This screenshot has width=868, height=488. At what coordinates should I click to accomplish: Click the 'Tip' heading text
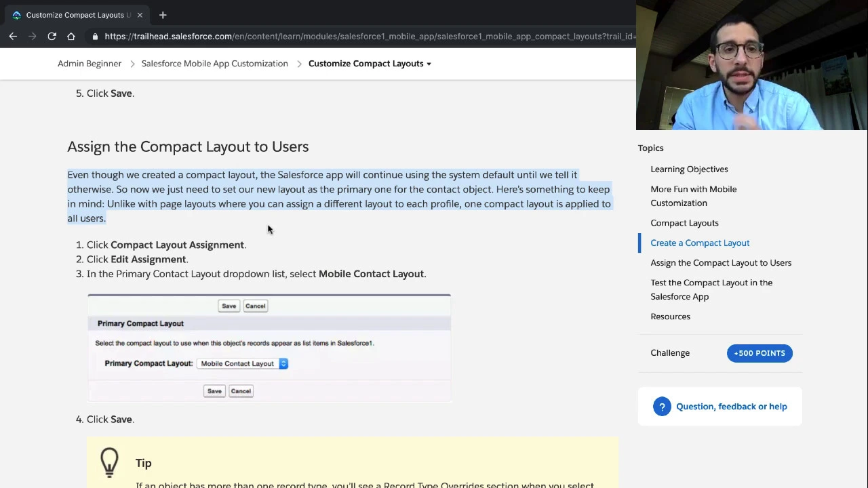point(143,463)
